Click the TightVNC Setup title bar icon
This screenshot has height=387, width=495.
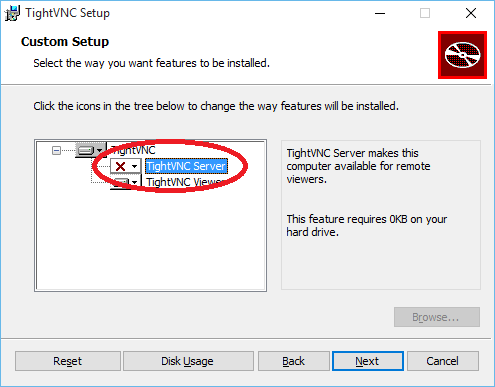[x=12, y=13]
